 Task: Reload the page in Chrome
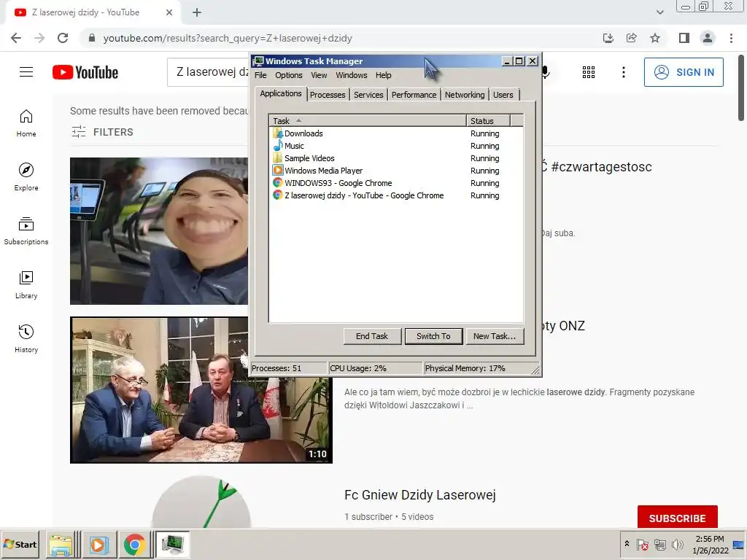coord(63,38)
